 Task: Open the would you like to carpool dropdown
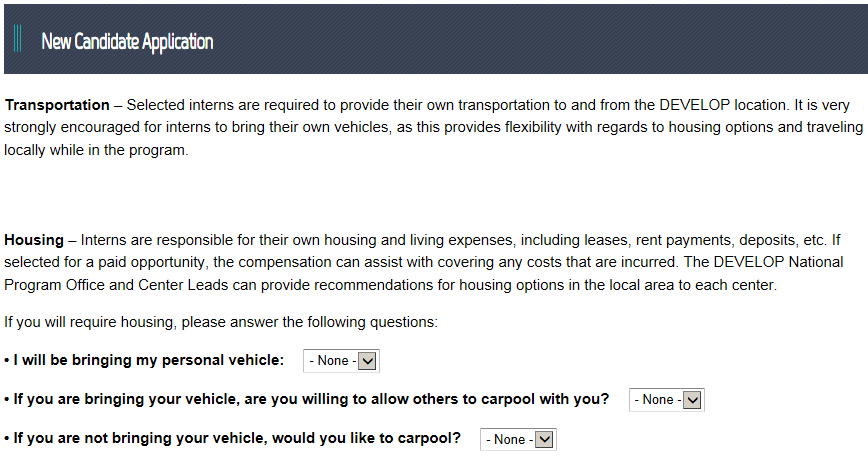(x=517, y=440)
